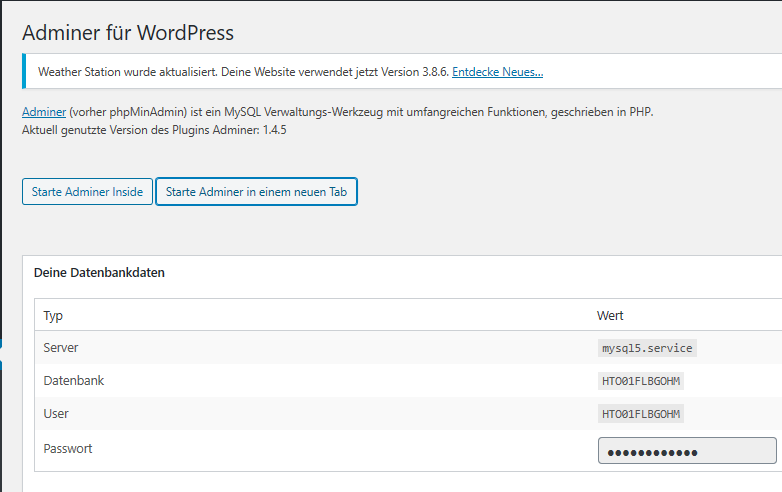Screen dimensions: 782x492
Task: Click the dark admin sidebar strip at left edge
Action: (1, 246)
